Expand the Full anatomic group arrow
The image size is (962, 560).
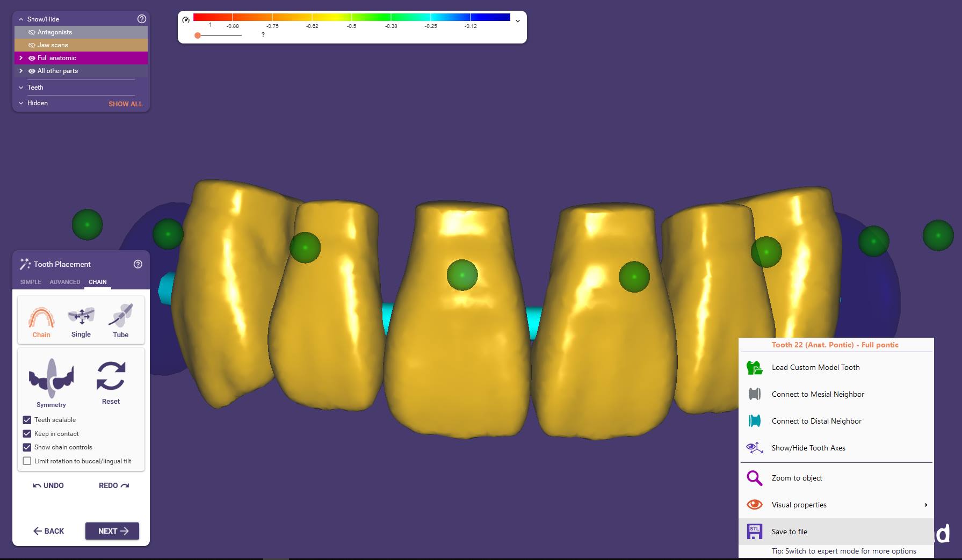21,58
